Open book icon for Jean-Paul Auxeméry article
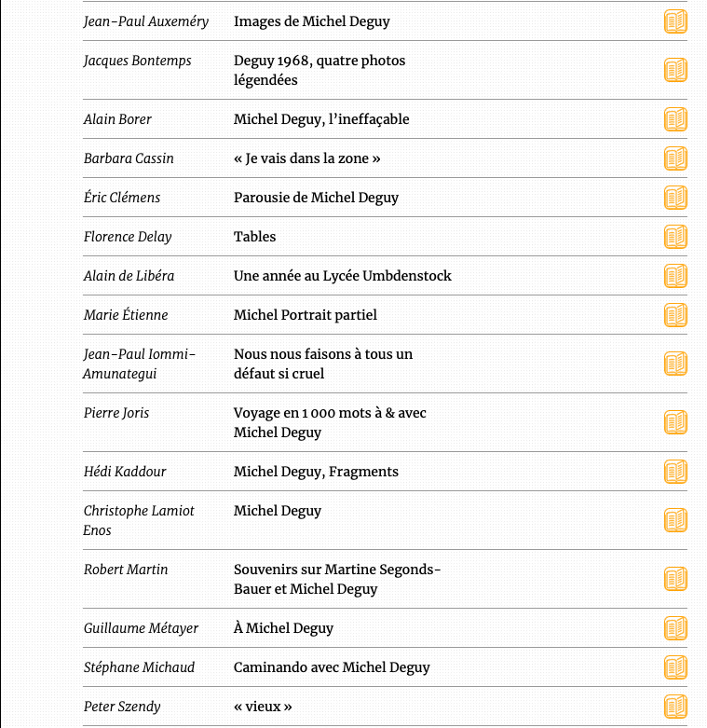 pyautogui.click(x=675, y=21)
